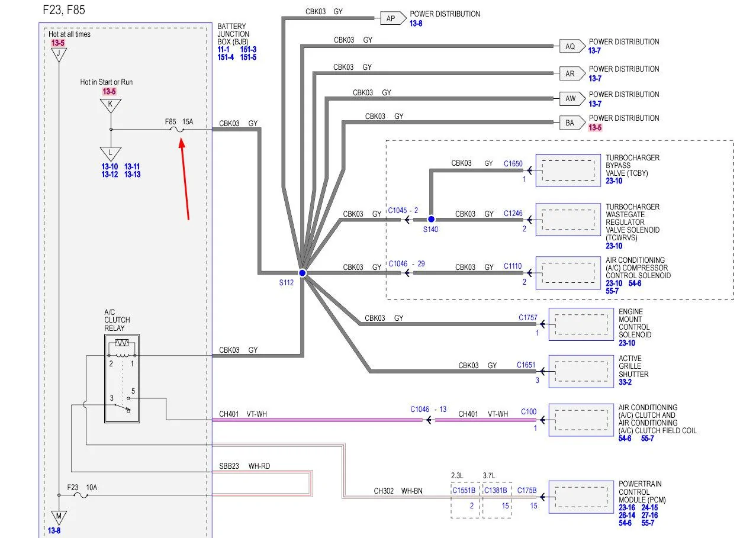The width and height of the screenshot is (756, 538).
Task: Click the AP off-page connector symbol
Action: click(394, 18)
